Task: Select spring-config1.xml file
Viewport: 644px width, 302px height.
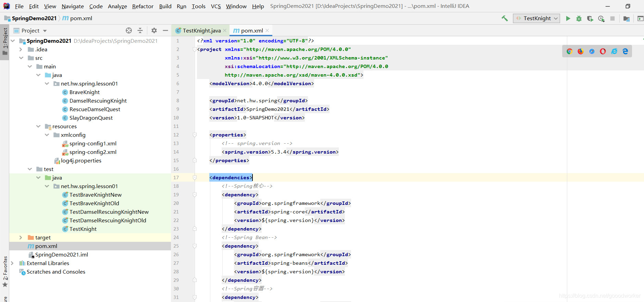Action: [x=93, y=143]
